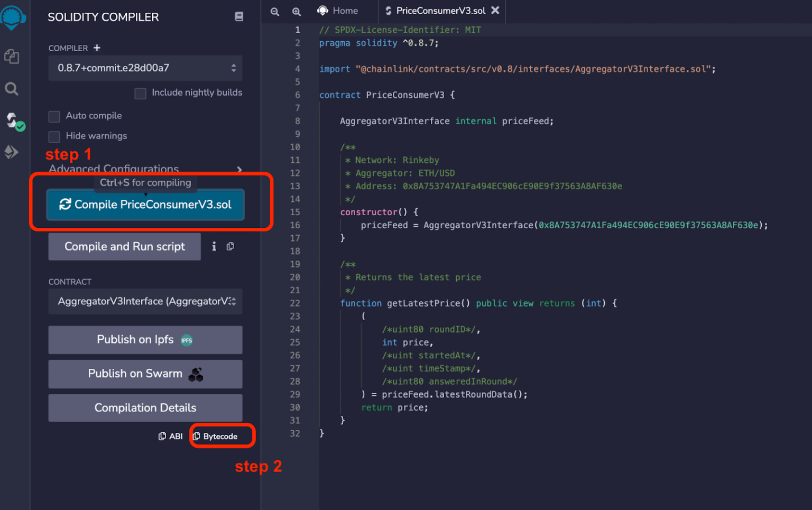Enable Auto compile
Viewport: 812px width, 510px height.
tap(54, 116)
